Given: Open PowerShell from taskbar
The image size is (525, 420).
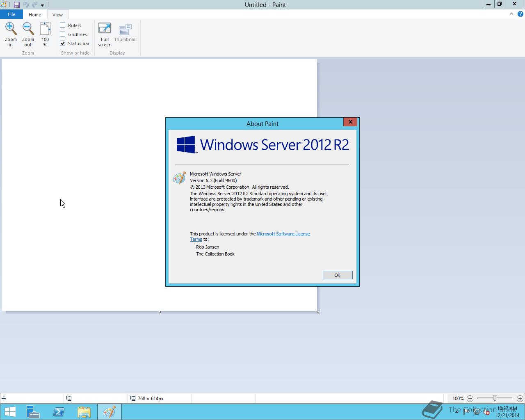Looking at the screenshot, I should click(59, 412).
